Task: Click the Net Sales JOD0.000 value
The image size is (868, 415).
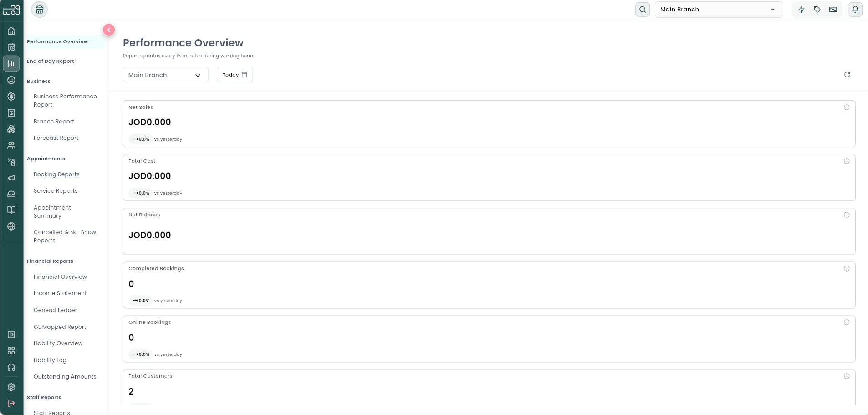Action: pos(150,122)
